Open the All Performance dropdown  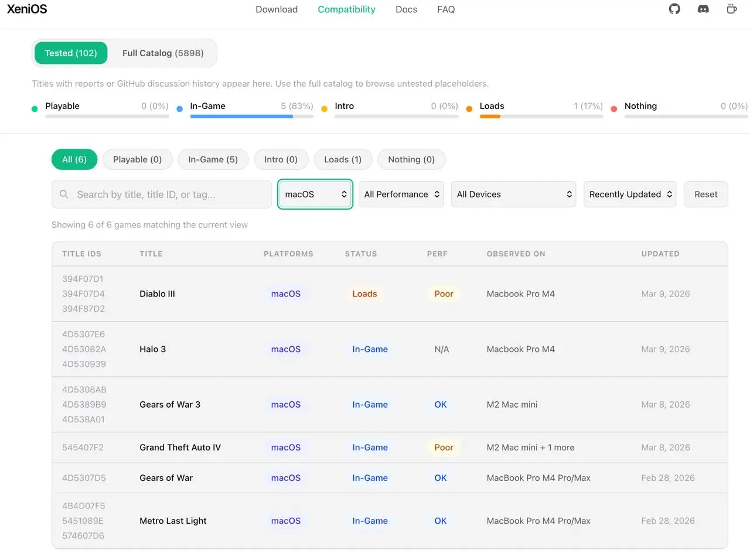401,194
